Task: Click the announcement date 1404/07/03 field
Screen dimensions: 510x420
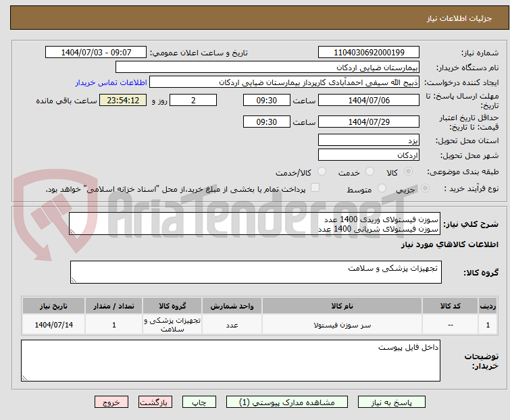Action: click(x=96, y=52)
